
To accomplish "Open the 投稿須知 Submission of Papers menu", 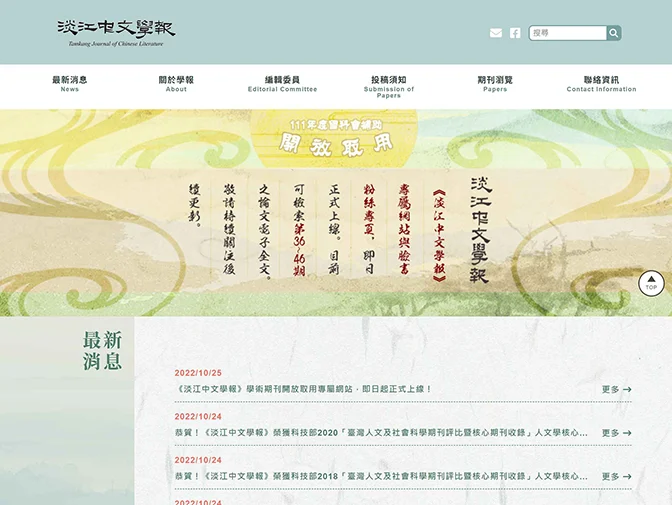I will click(389, 87).
